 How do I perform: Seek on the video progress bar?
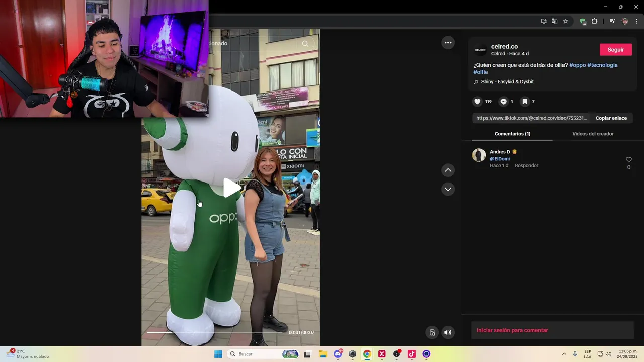(216, 332)
